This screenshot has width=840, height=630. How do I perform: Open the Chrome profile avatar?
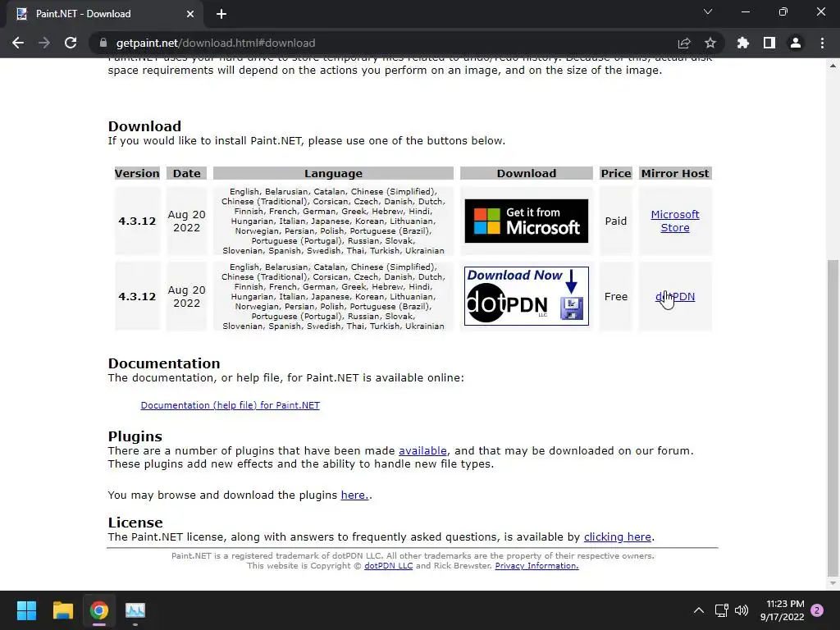coord(796,43)
